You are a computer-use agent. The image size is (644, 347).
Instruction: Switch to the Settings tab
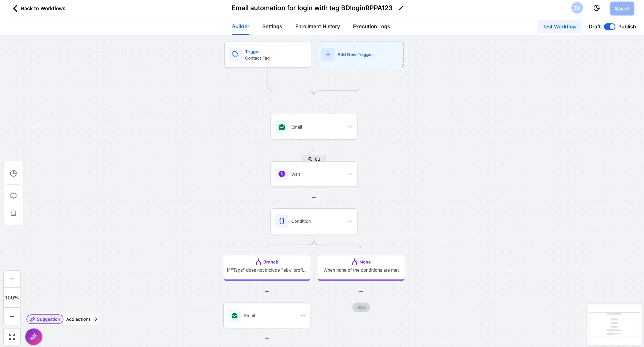coord(272,27)
